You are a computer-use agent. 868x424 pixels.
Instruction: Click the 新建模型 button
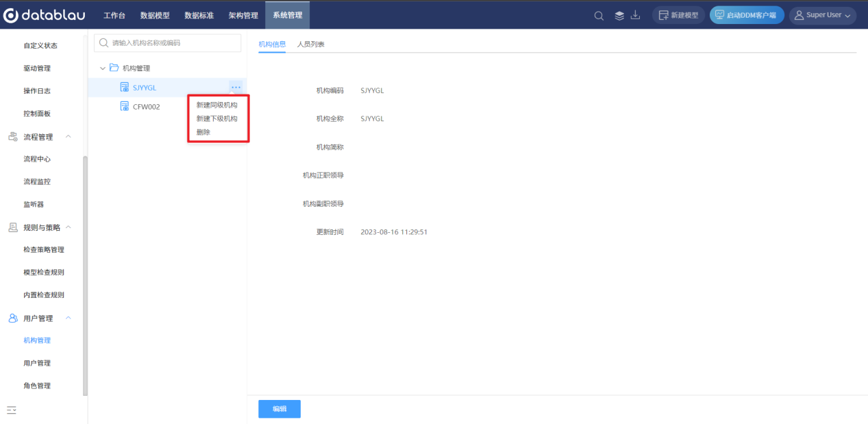tap(678, 16)
